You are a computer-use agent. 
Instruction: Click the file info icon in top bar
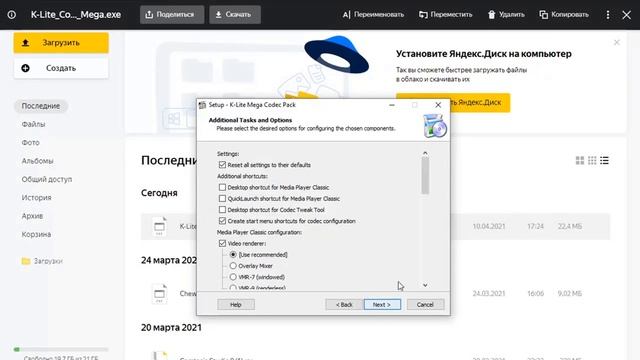coord(12,15)
